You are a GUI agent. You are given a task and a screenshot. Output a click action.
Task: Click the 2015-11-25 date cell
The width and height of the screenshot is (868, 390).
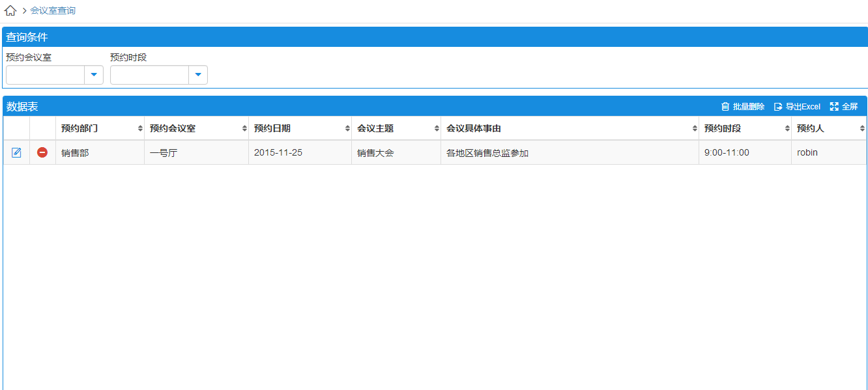tap(278, 153)
